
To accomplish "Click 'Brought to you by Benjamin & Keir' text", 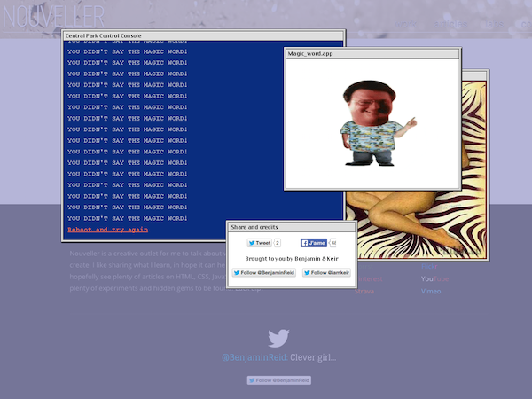I will point(292,259).
